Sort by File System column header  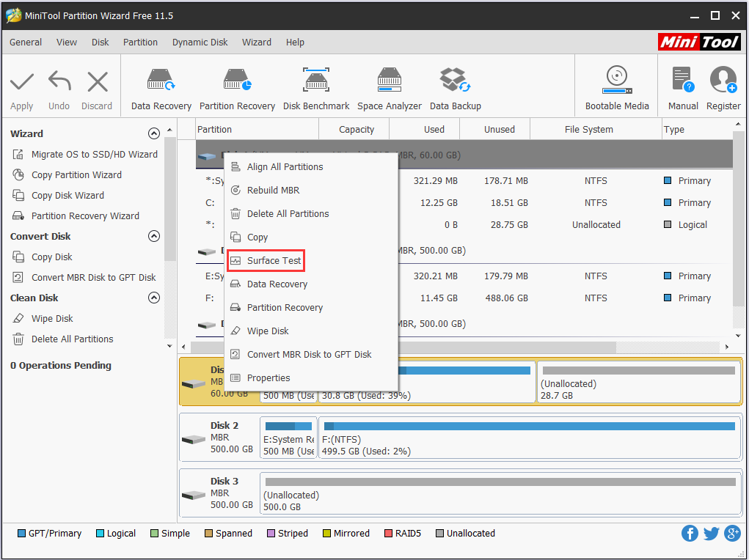(x=596, y=130)
